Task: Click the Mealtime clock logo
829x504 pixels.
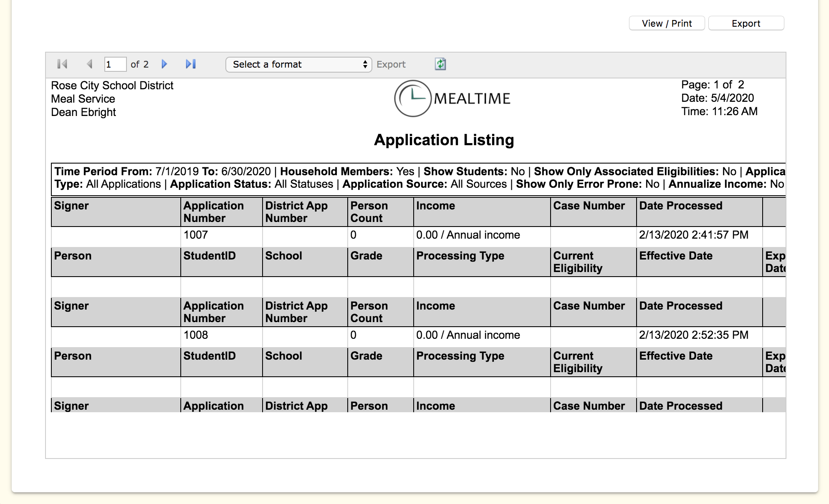Action: pos(412,98)
